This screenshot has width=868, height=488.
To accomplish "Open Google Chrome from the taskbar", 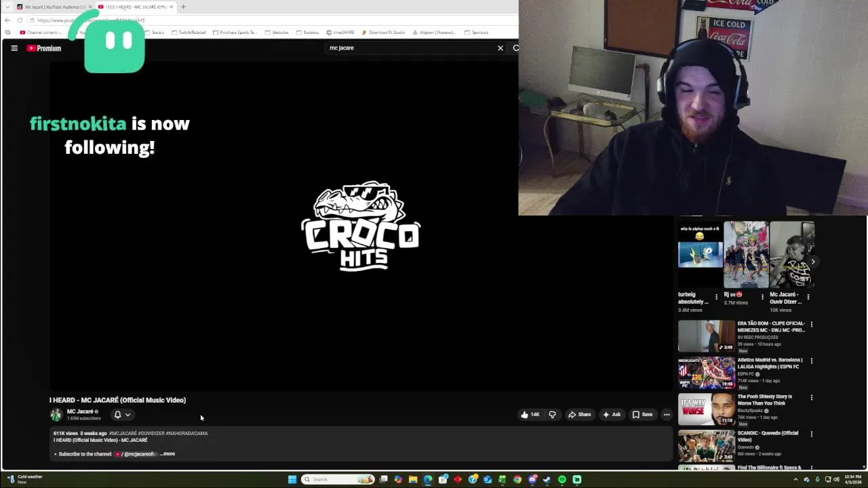I will coord(517,479).
